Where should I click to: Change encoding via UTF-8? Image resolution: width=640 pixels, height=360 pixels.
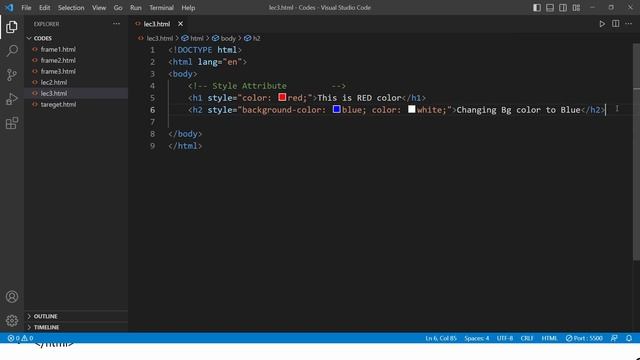[x=505, y=338]
